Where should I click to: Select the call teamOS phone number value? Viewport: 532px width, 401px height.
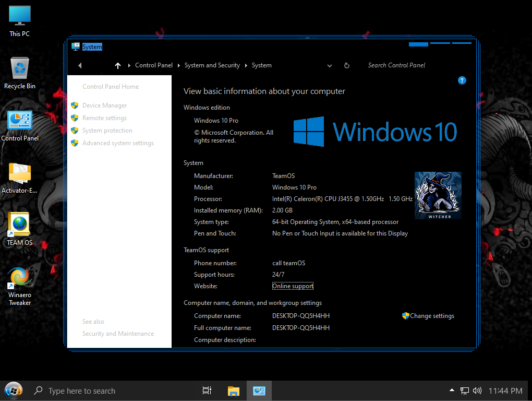point(289,263)
